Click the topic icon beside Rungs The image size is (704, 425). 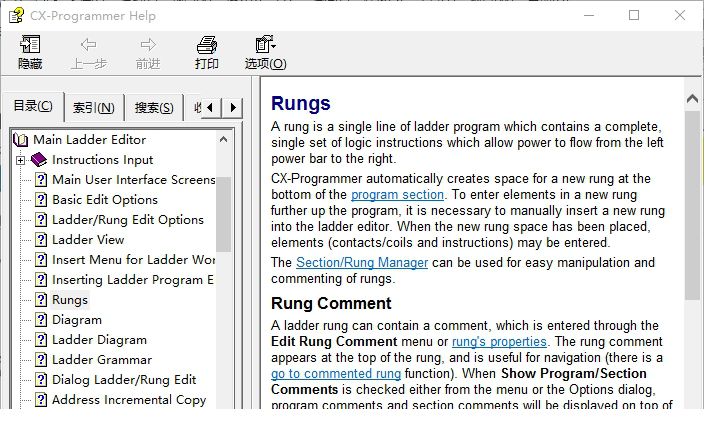pyautogui.click(x=41, y=299)
